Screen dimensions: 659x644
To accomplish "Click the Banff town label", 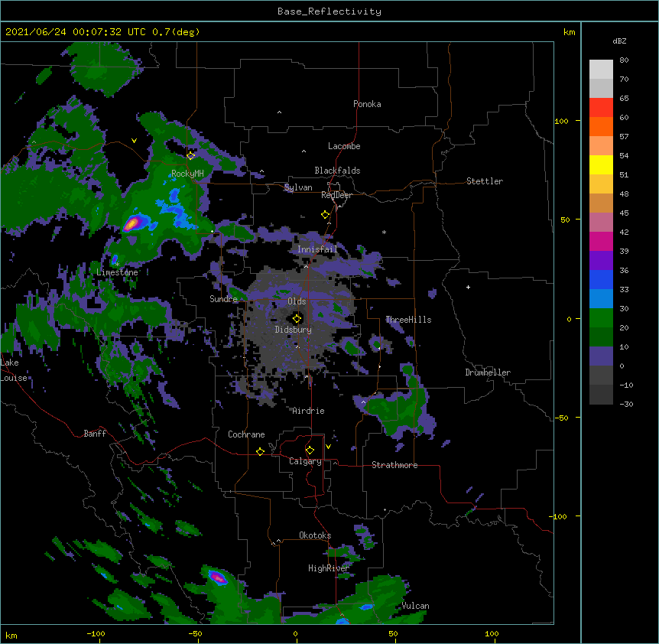I will (x=95, y=434).
